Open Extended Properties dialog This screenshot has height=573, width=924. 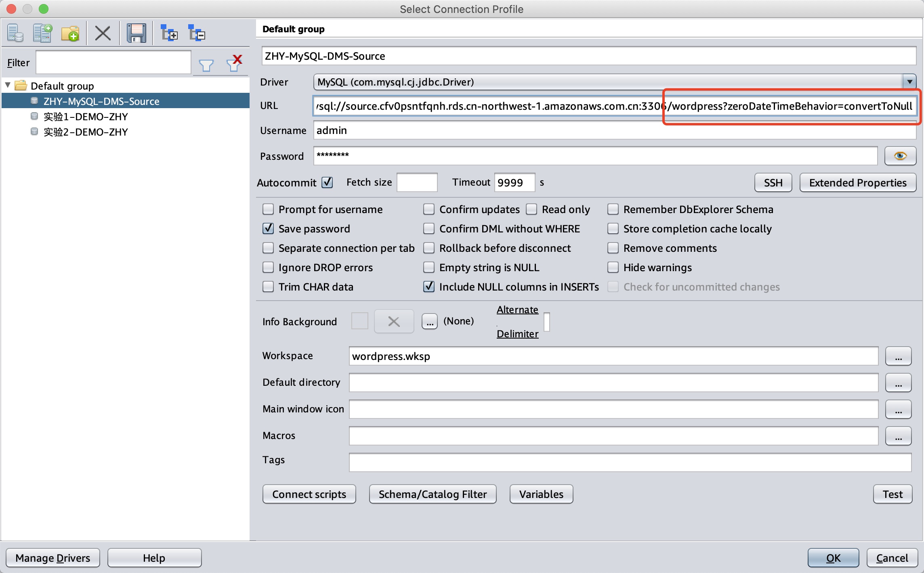click(857, 183)
